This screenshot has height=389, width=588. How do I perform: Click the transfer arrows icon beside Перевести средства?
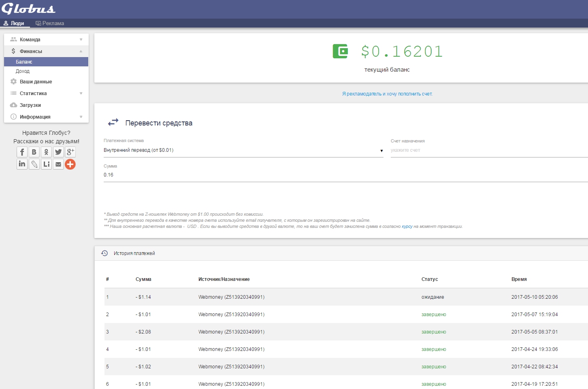[x=113, y=122]
